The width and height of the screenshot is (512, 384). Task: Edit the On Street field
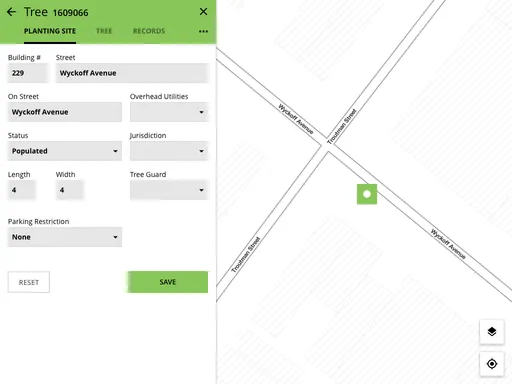pyautogui.click(x=65, y=112)
